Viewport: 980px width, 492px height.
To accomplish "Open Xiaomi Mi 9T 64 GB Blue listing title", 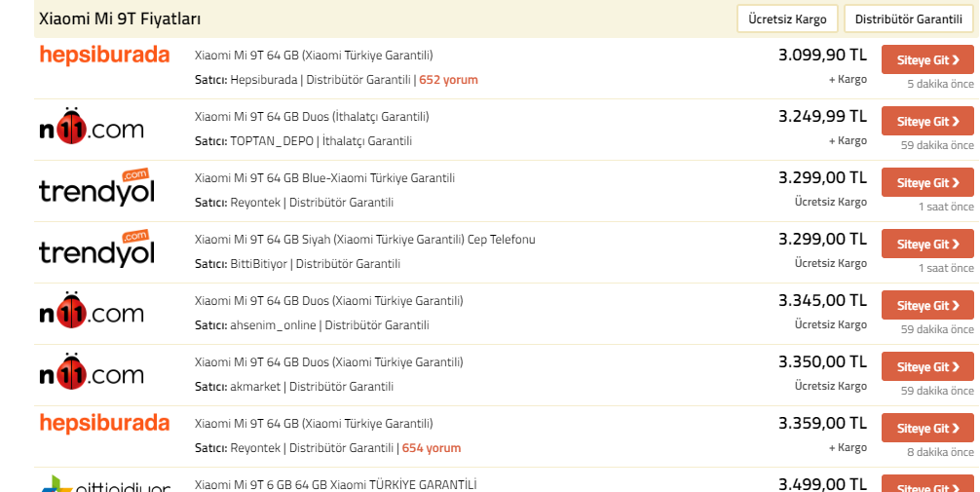I will pos(324,178).
